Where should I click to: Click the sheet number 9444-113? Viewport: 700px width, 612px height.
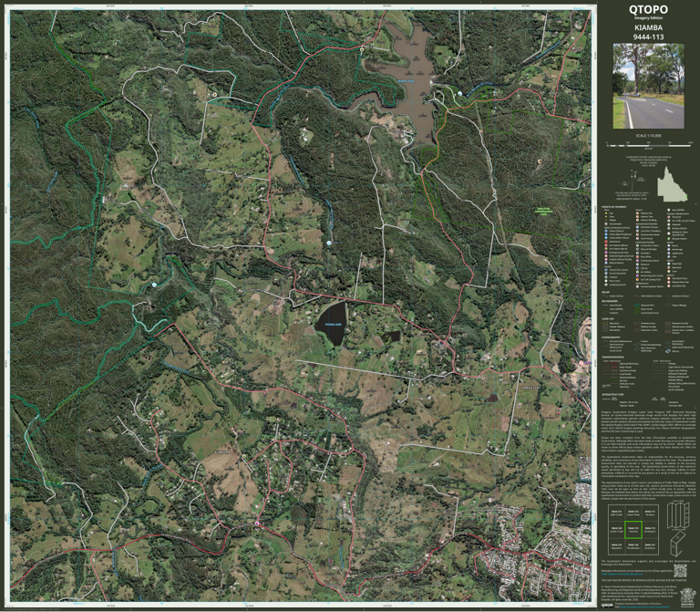648,37
